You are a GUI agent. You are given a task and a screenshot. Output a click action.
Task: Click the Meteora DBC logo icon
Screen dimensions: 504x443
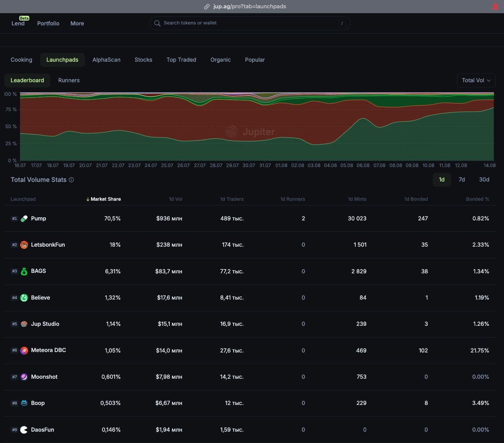click(x=24, y=350)
